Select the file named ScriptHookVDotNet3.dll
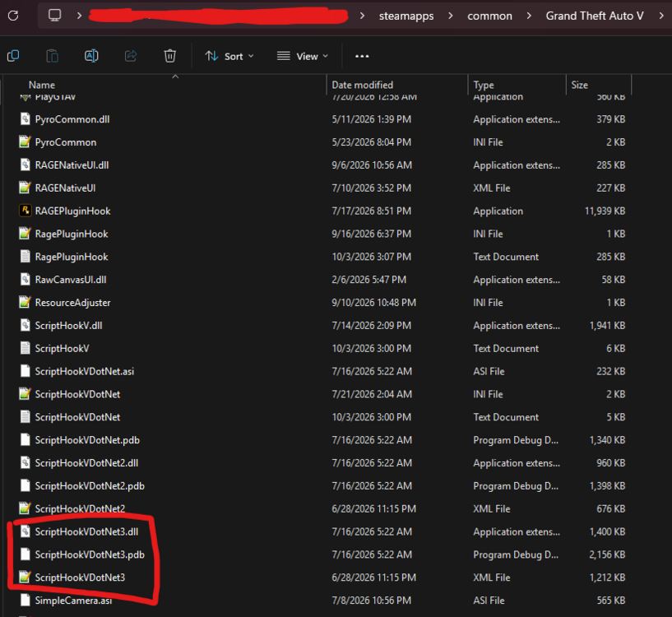The image size is (672, 617). pyautogui.click(x=86, y=531)
